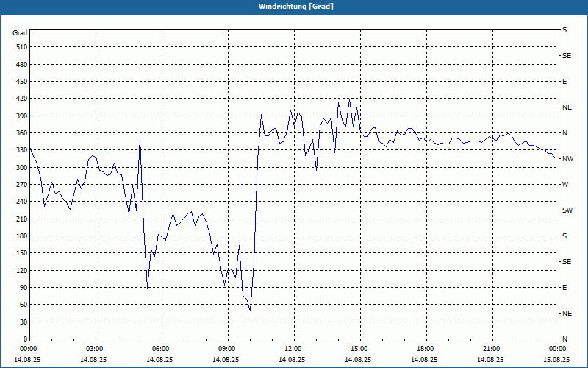Click the 00:00 label above date 15.08.25
Screen dimensions: 588x368
558,348
